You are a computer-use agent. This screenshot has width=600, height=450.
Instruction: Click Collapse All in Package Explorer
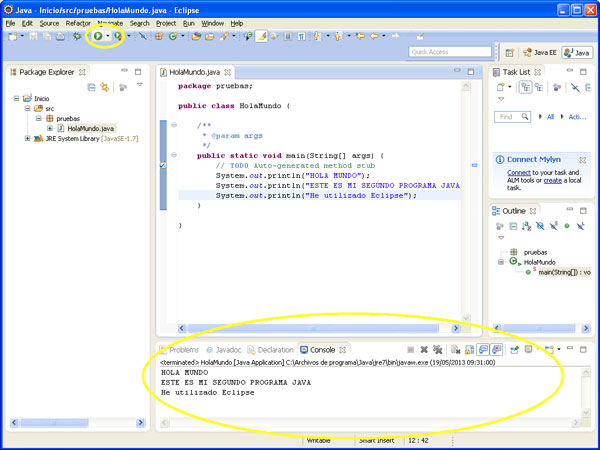pos(91,88)
